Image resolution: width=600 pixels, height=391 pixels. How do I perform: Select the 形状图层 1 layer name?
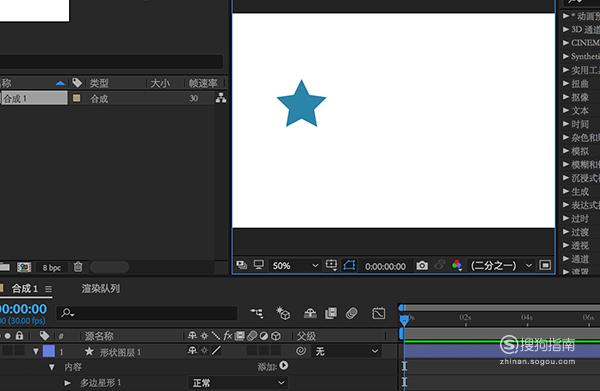(120, 352)
